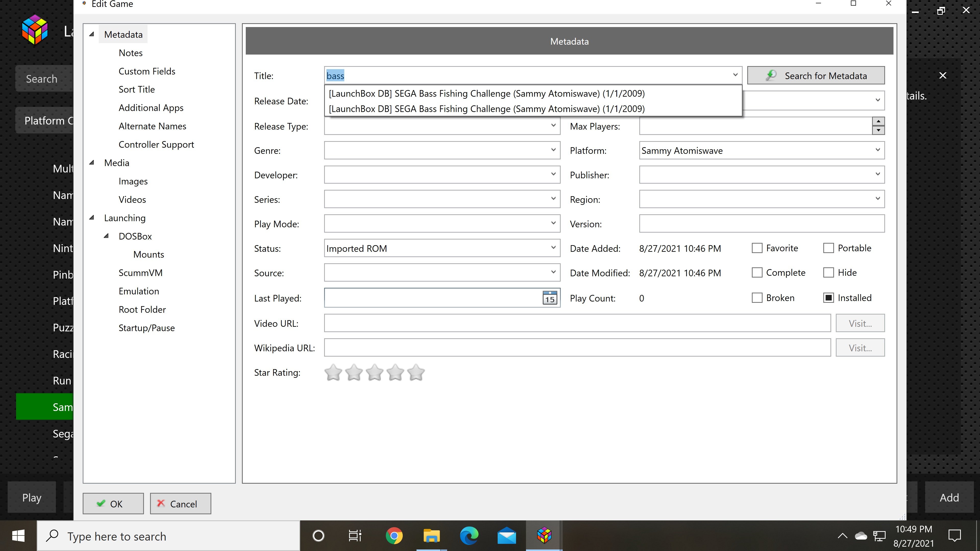Launch Google Chrome from taskbar

[394, 536]
